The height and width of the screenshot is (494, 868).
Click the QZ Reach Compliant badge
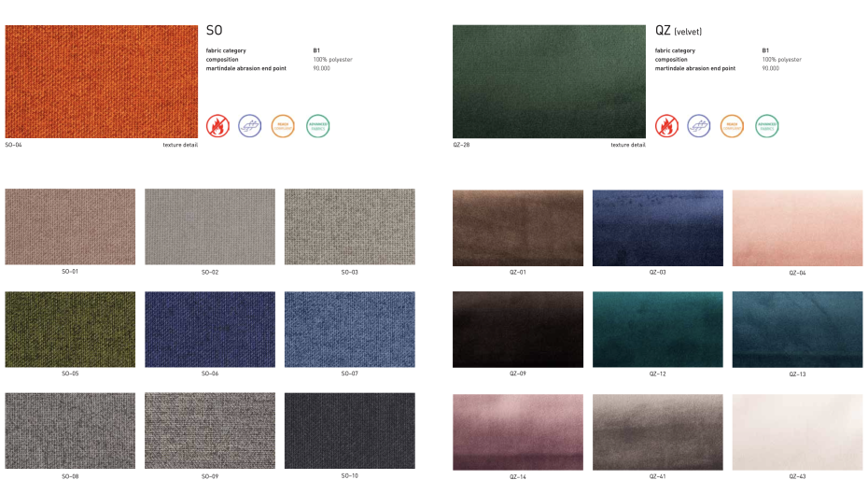(732, 126)
